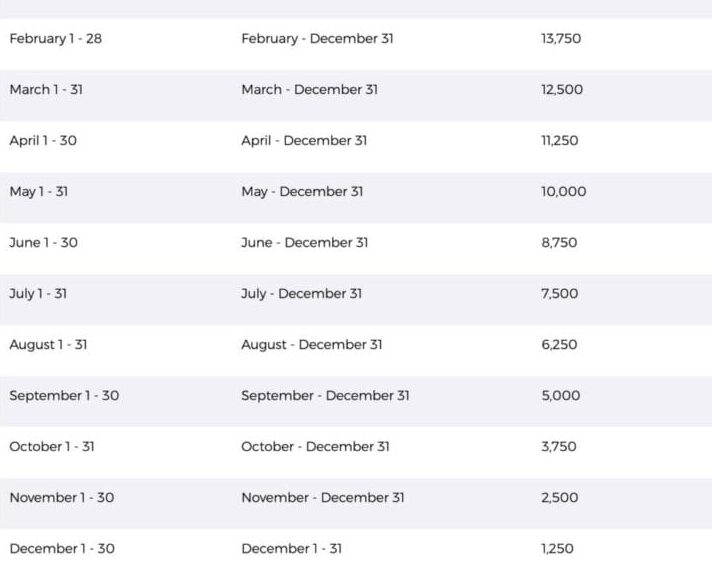Select the June - December 31 period cell
This screenshot has width=712, height=568.
pyautogui.click(x=304, y=242)
